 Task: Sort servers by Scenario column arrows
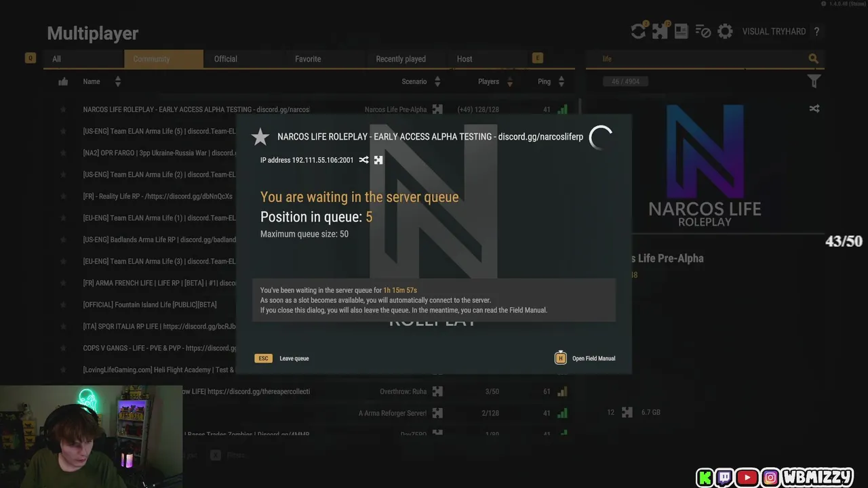click(x=437, y=81)
